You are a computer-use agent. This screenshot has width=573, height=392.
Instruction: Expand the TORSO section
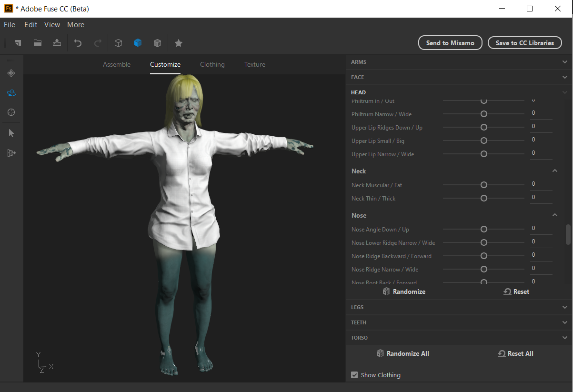click(x=565, y=338)
